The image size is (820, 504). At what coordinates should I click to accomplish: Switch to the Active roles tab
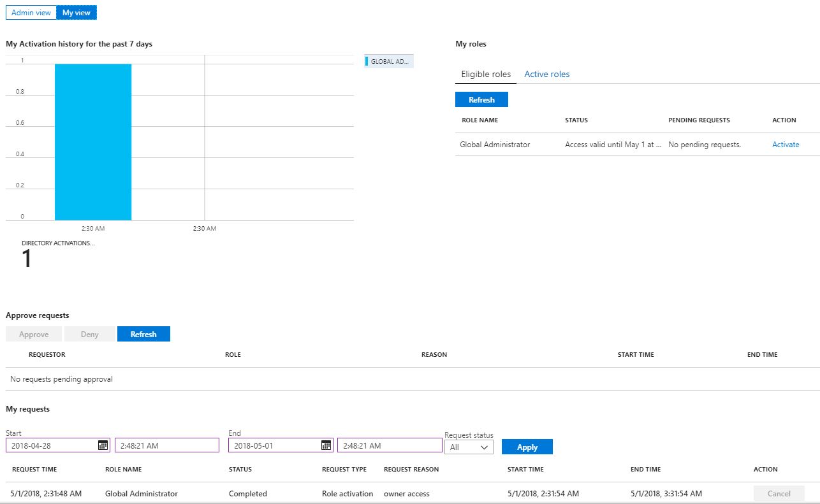click(546, 74)
